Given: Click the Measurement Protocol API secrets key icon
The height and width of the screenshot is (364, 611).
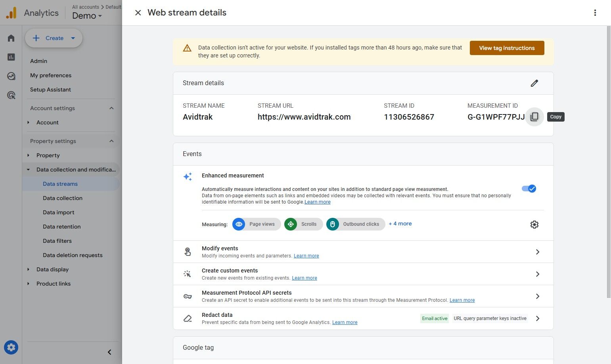Looking at the screenshot, I should (188, 296).
